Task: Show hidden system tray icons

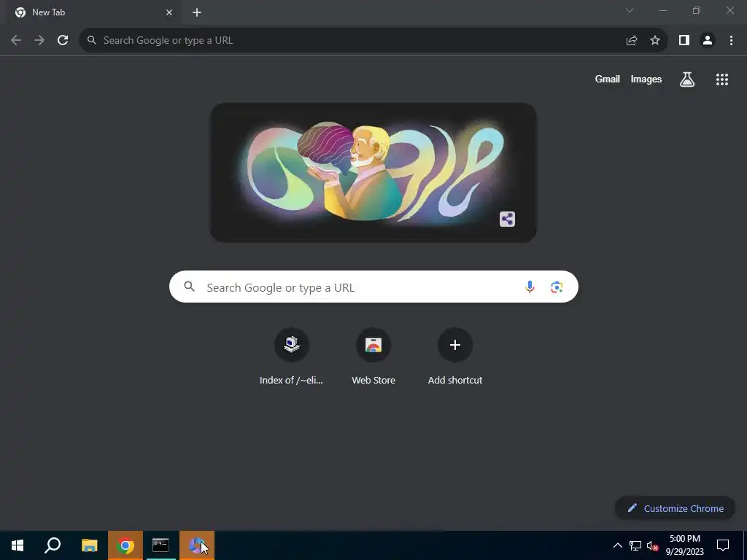Action: point(617,545)
